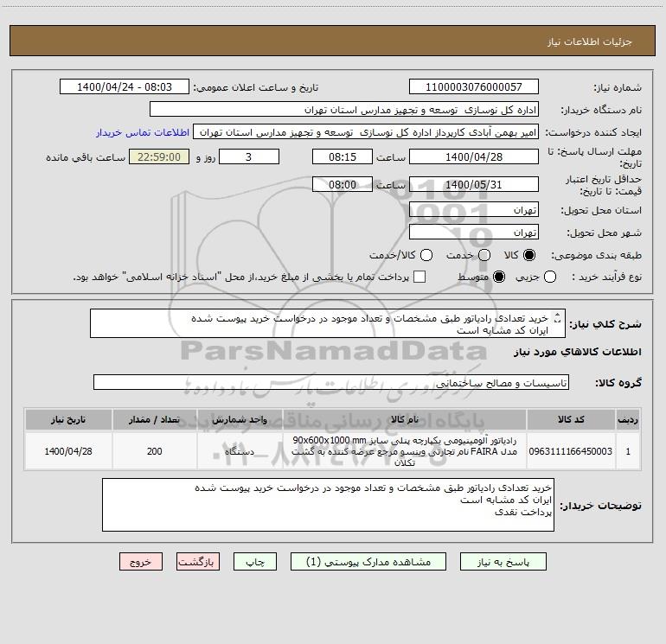This screenshot has height=644, width=666.
Task: Toggle the اسناد خزانه اسلامی payment checkbox
Action: click(419, 277)
